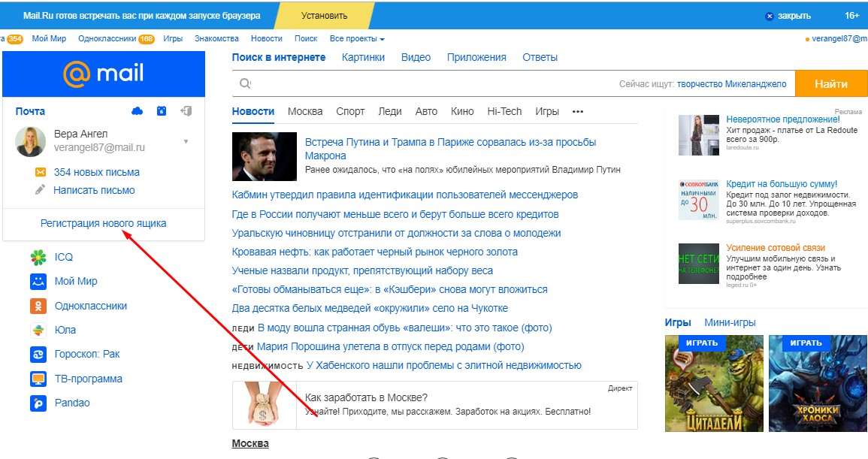Play the Хроники Хаоса game thumbnail
This screenshot has width=868, height=459.
[818, 384]
